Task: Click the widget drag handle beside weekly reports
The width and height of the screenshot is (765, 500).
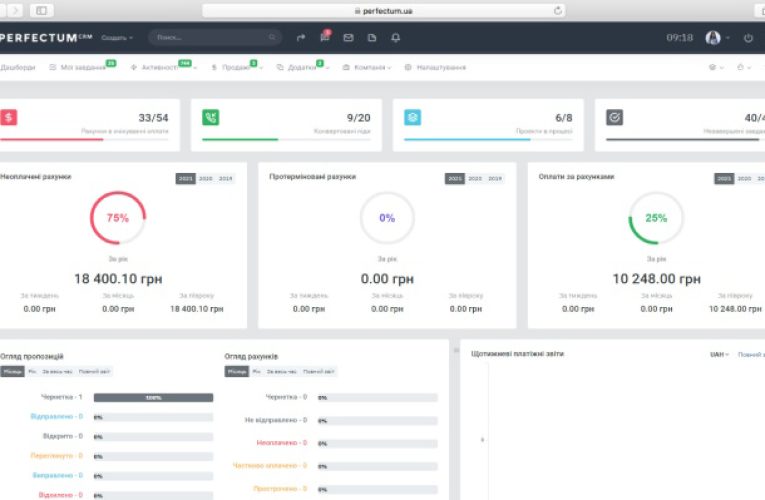Action: tap(456, 350)
